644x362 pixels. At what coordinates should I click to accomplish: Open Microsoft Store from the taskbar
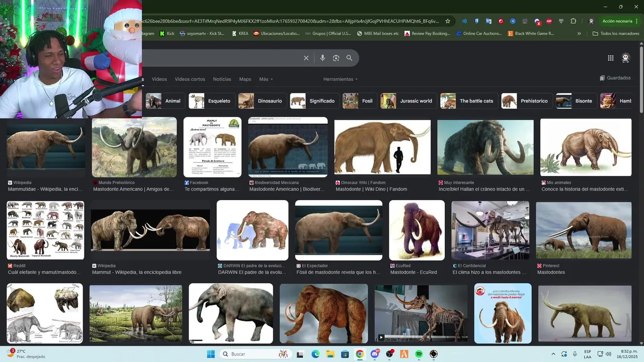coord(345,354)
